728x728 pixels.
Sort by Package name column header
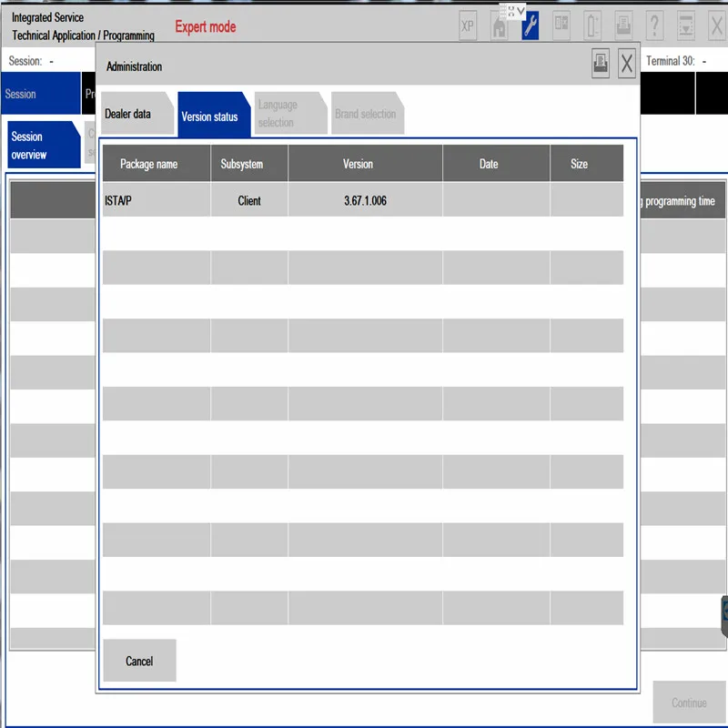pyautogui.click(x=157, y=164)
